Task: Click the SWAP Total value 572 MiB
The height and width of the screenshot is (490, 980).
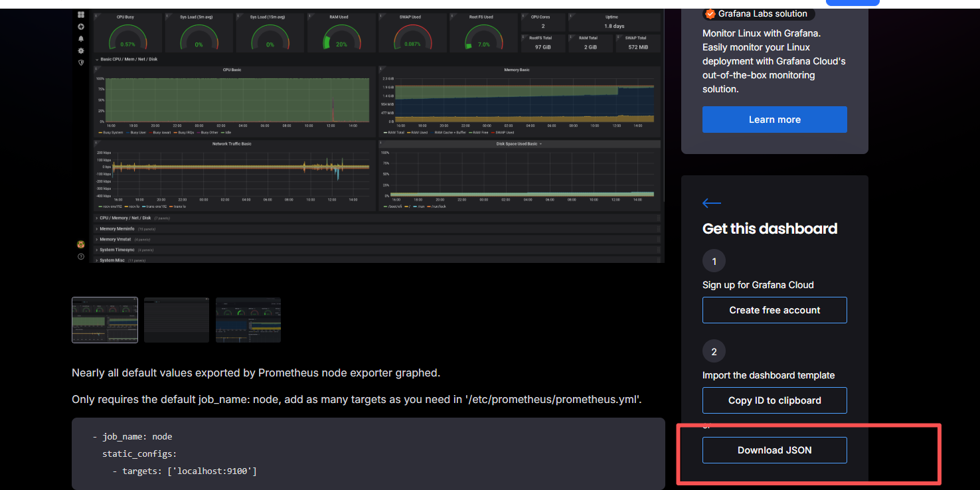Action: coord(637,47)
